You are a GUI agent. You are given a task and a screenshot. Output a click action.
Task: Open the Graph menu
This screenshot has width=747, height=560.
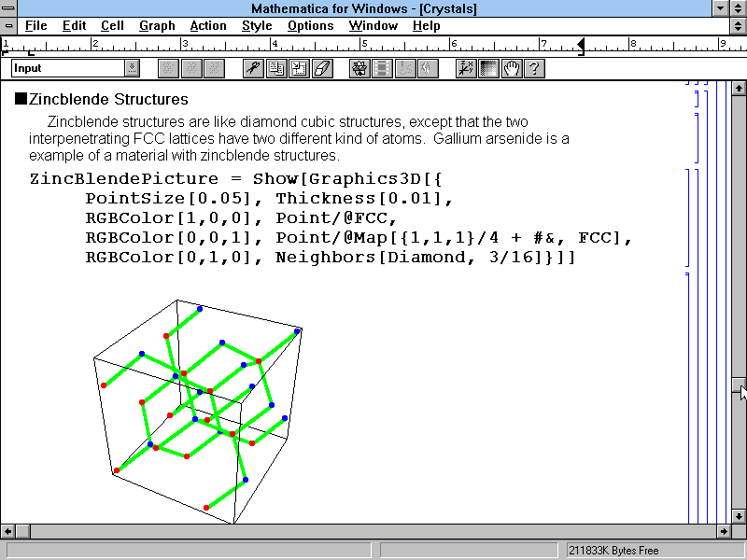point(157,26)
